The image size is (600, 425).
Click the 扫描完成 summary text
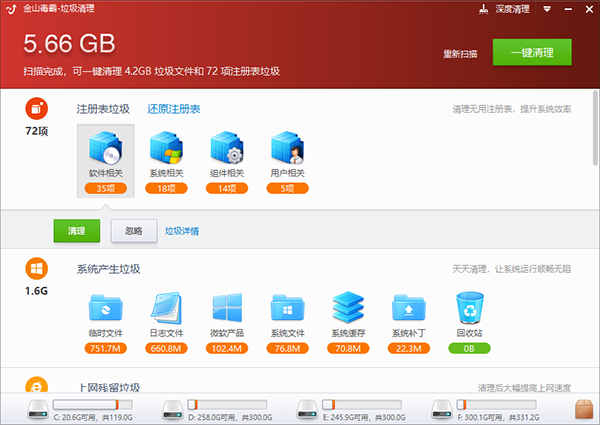[151, 72]
